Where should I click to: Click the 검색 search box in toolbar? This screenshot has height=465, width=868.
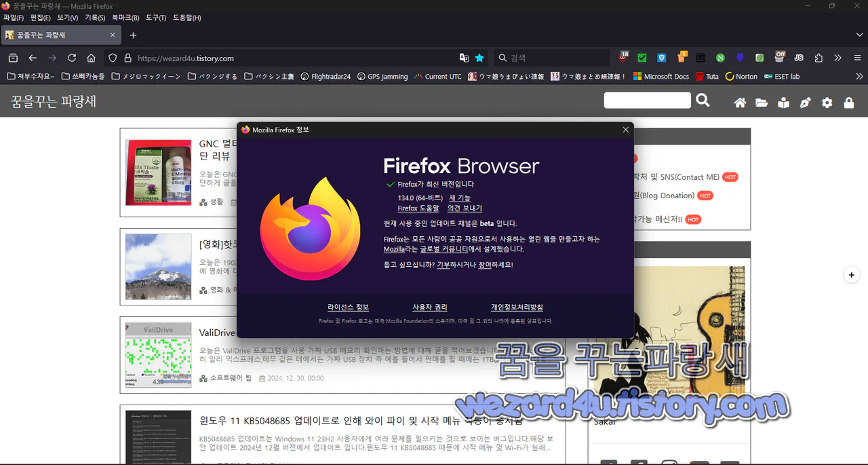pos(552,58)
